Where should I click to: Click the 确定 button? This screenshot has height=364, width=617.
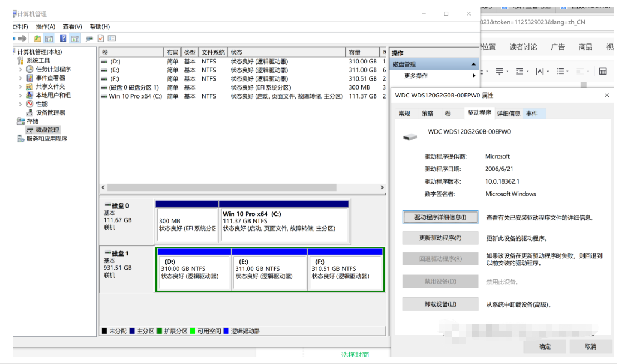[545, 346]
